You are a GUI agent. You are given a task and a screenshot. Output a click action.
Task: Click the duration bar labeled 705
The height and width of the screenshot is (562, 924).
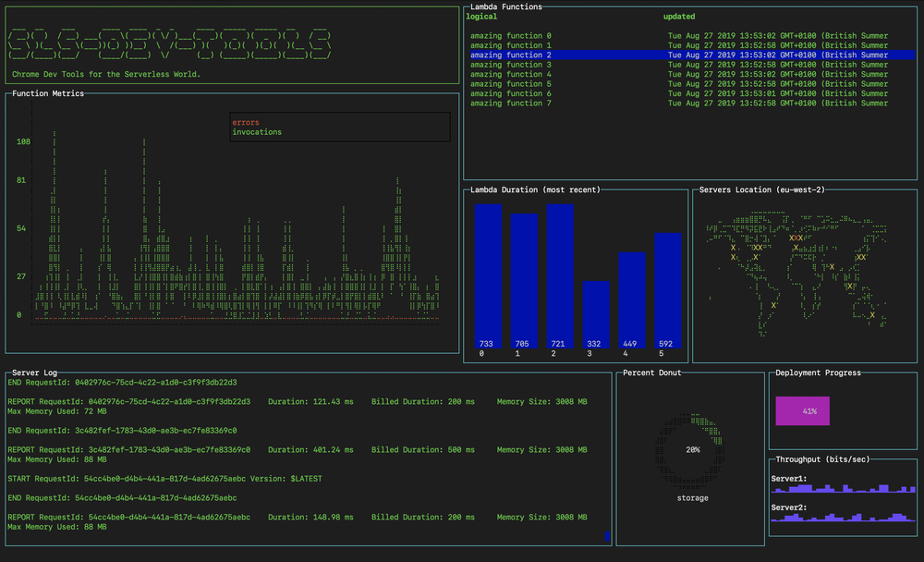524,281
